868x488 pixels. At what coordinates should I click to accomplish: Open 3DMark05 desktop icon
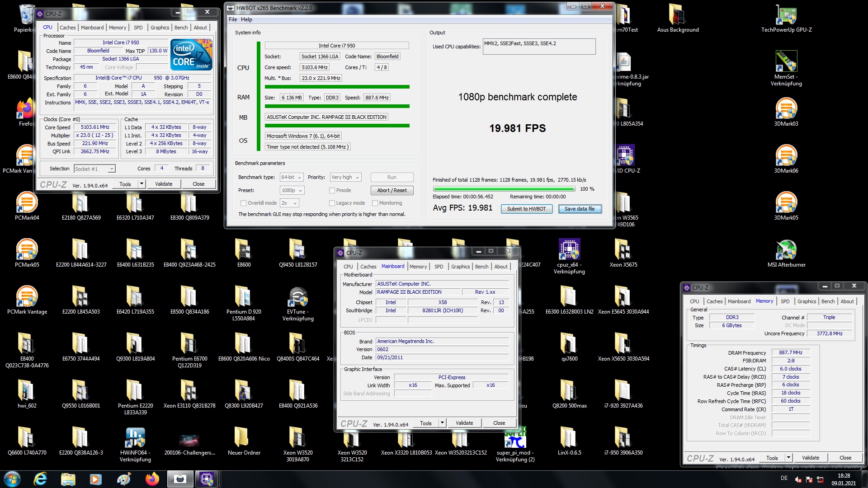tap(786, 206)
